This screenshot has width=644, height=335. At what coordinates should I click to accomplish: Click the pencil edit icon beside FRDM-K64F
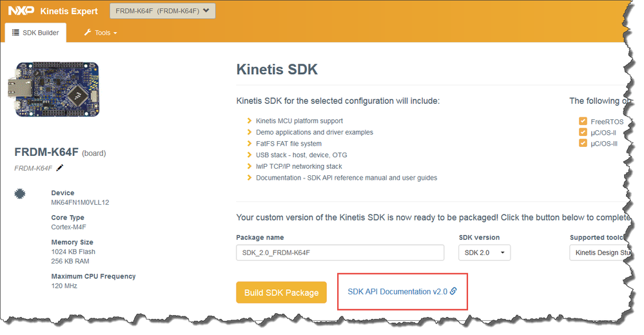60,167
